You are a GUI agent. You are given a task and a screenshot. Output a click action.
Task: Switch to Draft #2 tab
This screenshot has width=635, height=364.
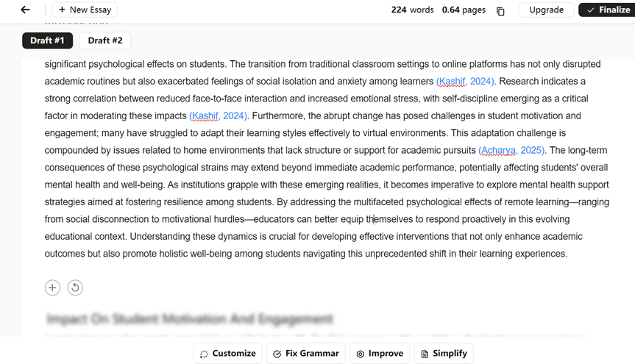105,40
